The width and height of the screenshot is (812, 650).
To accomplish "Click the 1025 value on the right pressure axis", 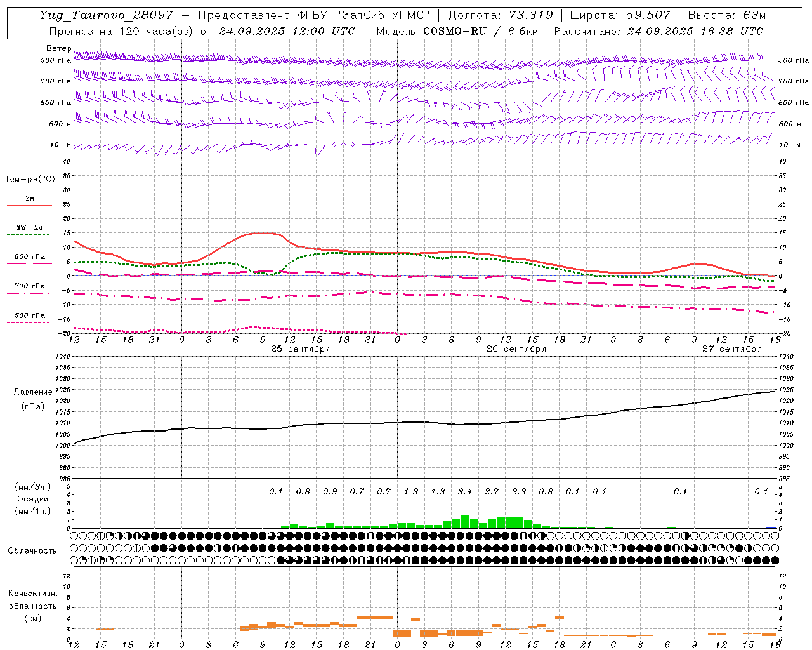I will [x=786, y=390].
